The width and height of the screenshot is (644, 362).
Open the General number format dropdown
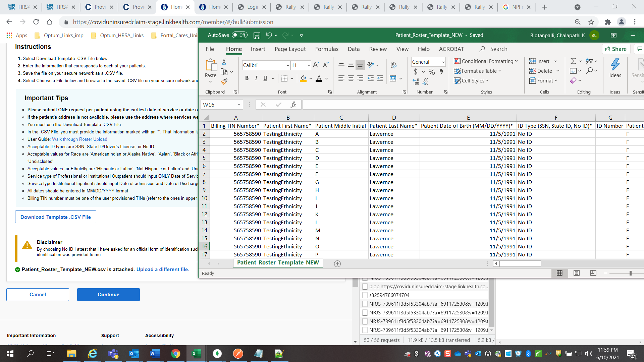pos(443,62)
